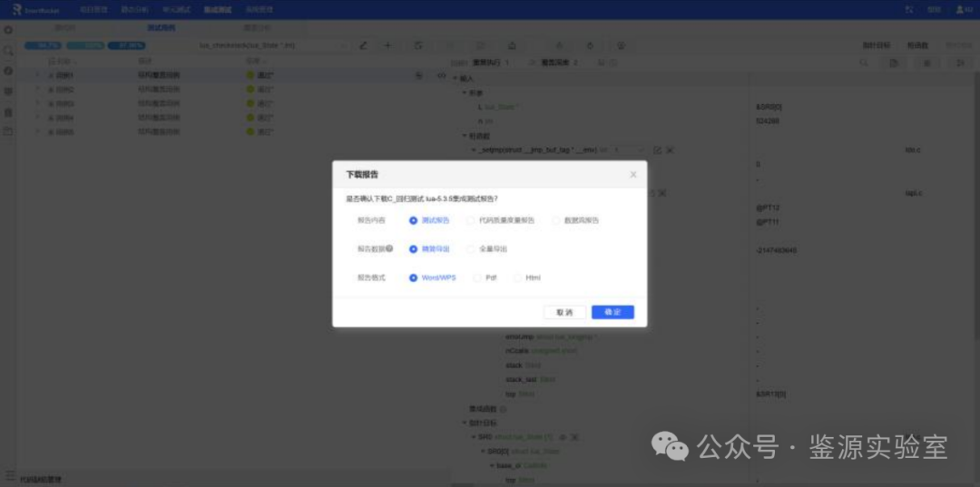Click the nCcalls unsigned short row
Screen dimensions: 980x487
click(x=541, y=351)
